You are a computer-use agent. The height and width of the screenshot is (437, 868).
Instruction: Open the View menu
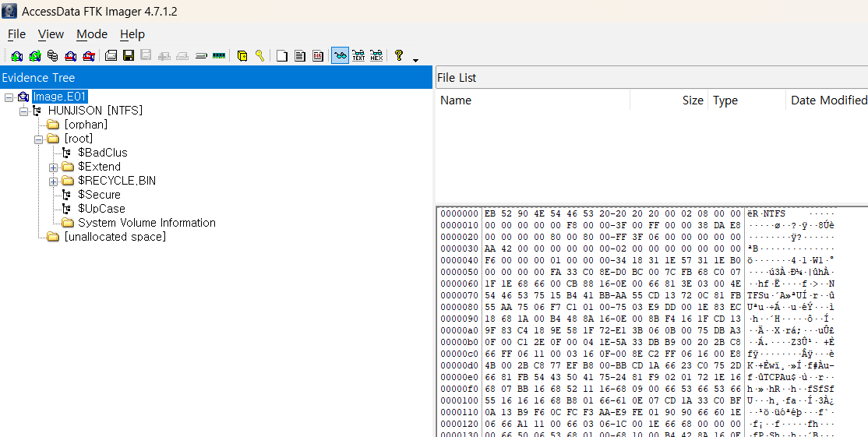[51, 34]
